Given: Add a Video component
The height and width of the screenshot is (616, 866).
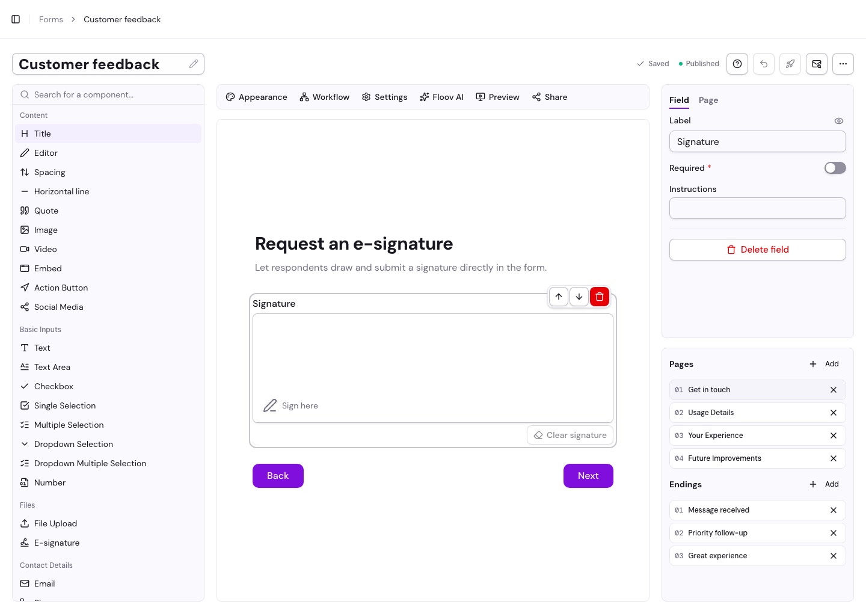Looking at the screenshot, I should tap(108, 249).
